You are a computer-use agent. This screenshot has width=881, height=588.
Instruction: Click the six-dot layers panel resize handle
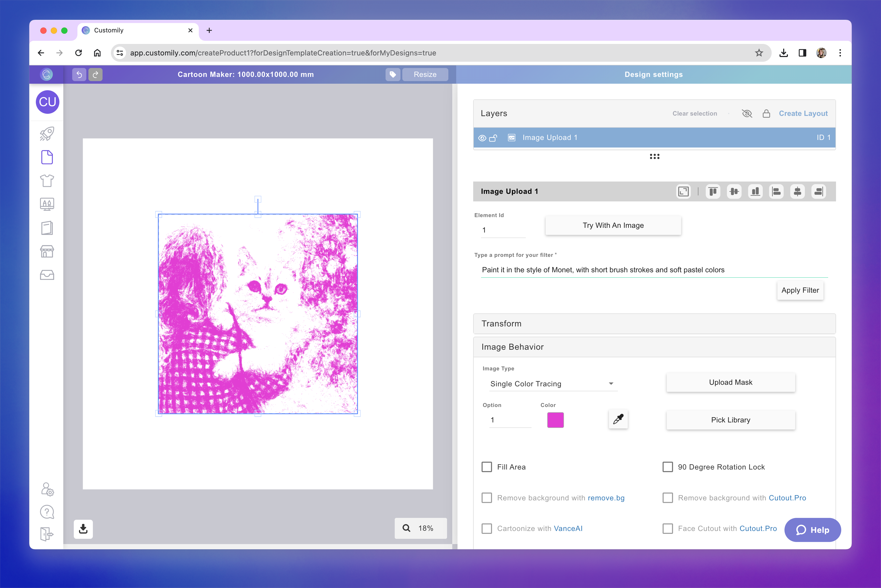pos(654,156)
